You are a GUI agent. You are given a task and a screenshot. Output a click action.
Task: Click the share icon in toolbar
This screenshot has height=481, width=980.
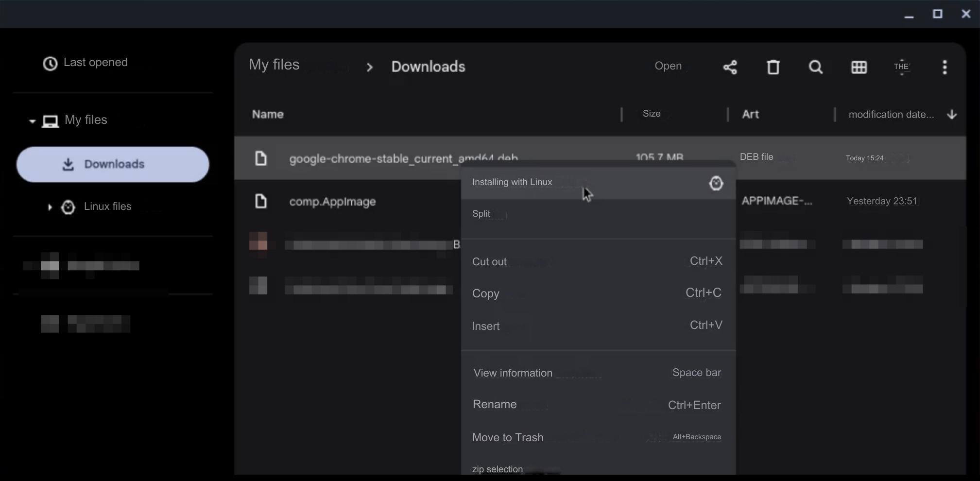click(730, 67)
